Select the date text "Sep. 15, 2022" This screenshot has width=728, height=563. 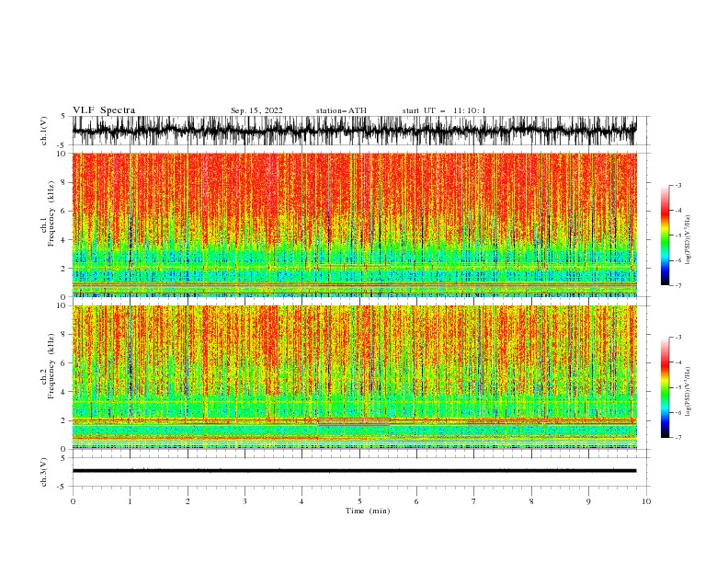tap(256, 110)
